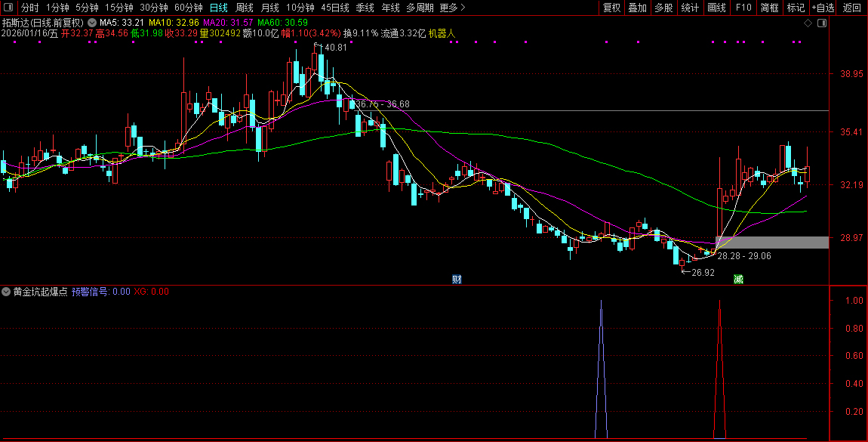Add stock via +自选 button
Screen dimensions: 868x442
pos(823,8)
